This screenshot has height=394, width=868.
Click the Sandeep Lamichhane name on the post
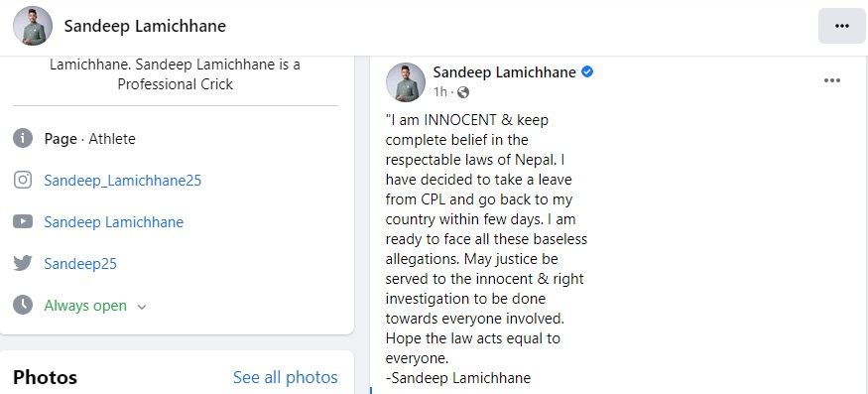tap(504, 72)
